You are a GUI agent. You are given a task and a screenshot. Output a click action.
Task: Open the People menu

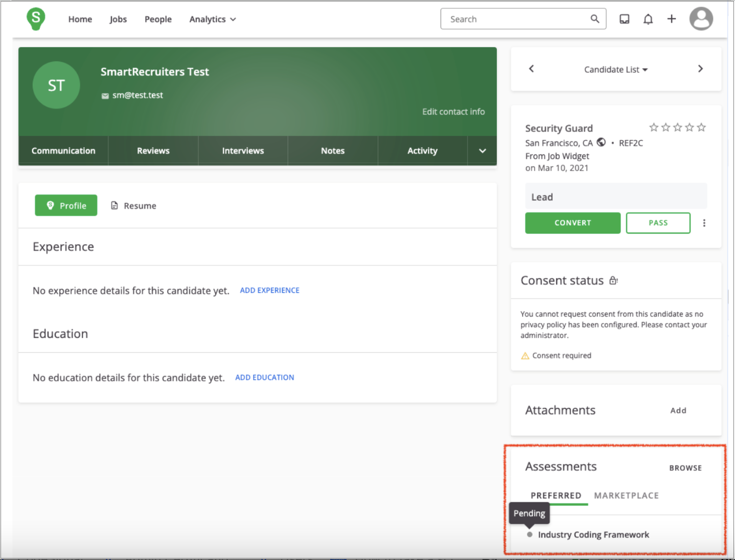coord(158,19)
